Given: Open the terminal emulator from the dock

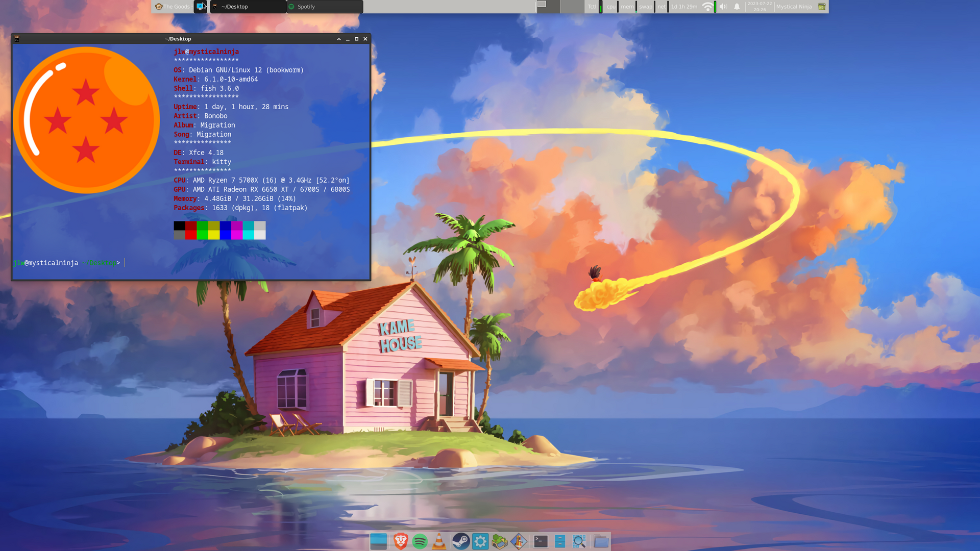Looking at the screenshot, I should coord(541,541).
